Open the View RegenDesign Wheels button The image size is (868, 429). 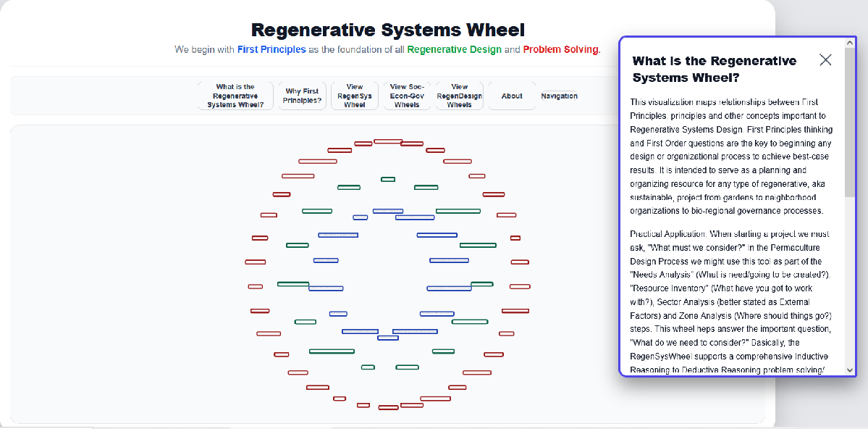click(459, 96)
